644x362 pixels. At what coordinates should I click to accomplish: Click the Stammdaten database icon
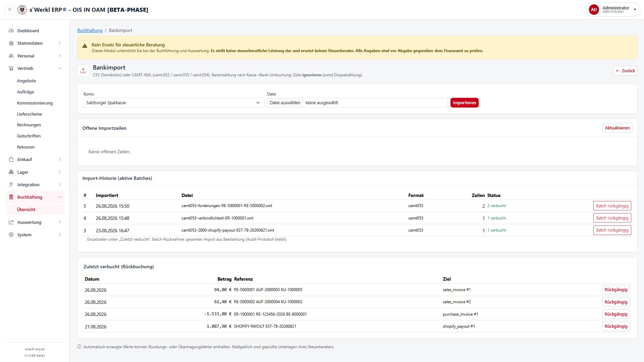11,43
